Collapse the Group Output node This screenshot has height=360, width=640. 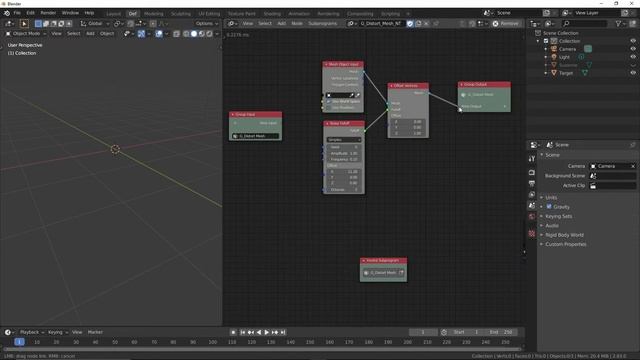461,84
